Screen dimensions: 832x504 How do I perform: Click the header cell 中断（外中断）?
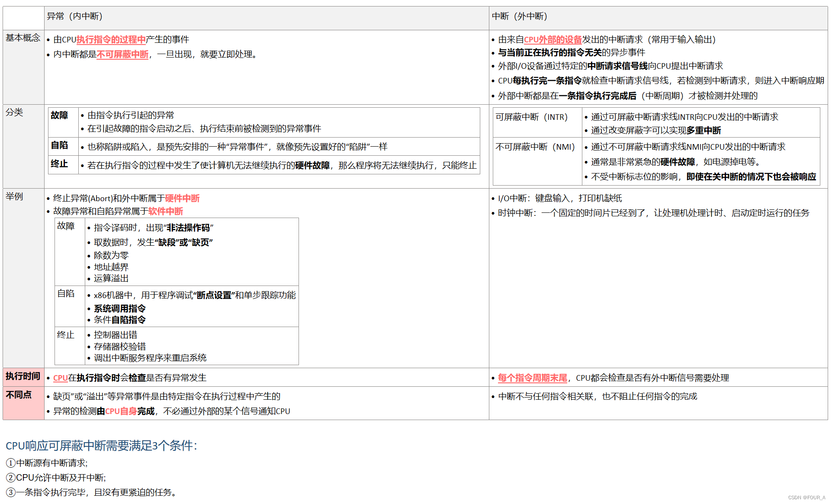tap(658, 18)
